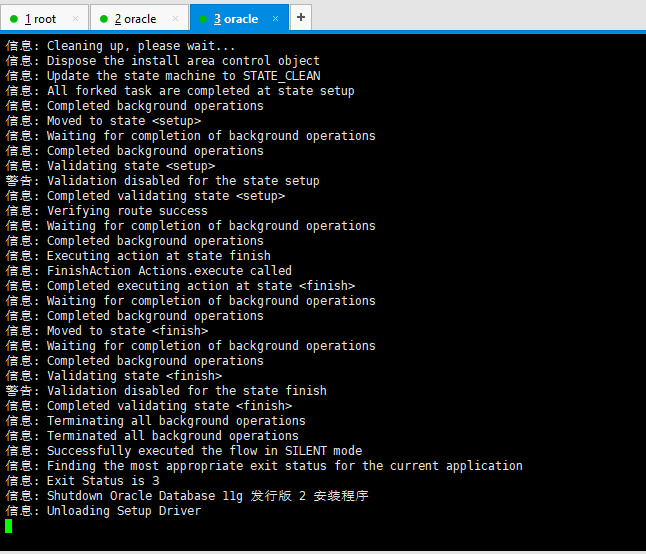
Task: Click 'Update the state machine to STATE_CLEAN'
Action: (x=163, y=76)
